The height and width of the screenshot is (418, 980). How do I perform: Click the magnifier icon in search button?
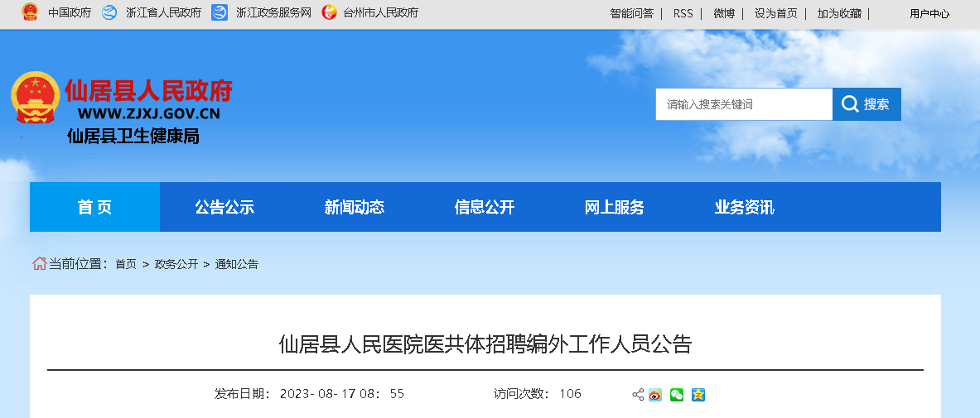850,104
